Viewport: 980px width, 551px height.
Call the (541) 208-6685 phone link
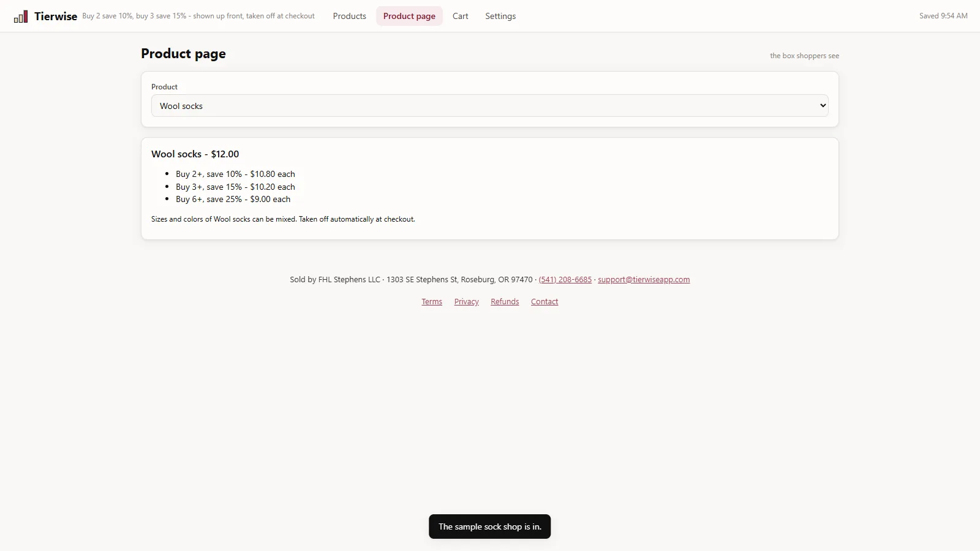[x=565, y=280]
